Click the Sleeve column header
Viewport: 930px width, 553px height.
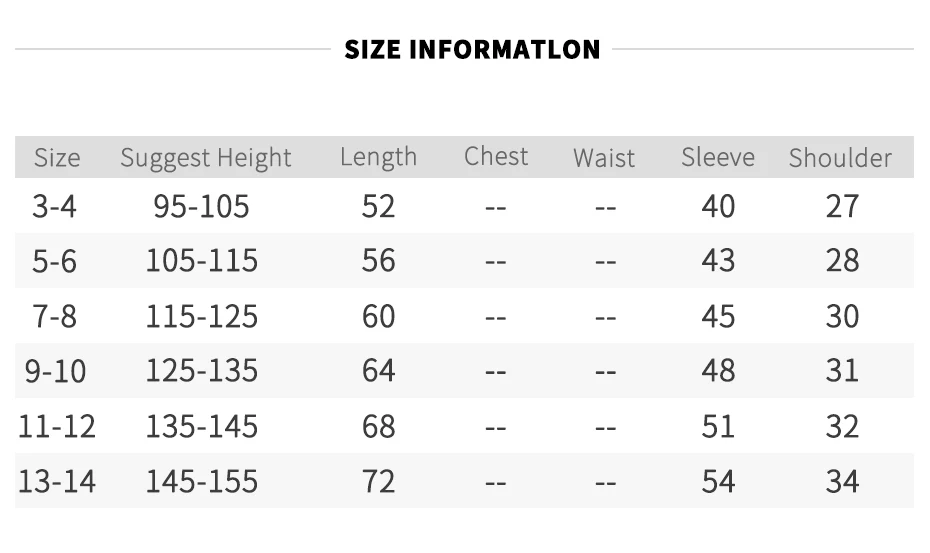pos(718,158)
